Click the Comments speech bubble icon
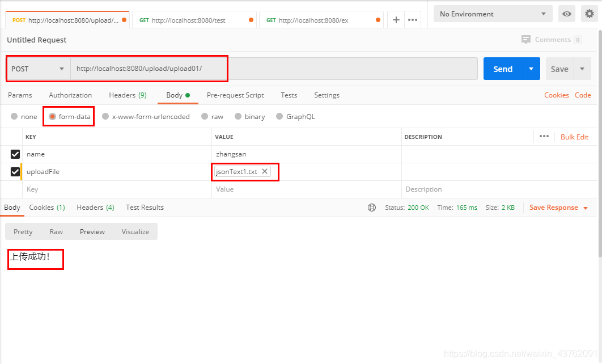The image size is (602, 364). [x=526, y=40]
